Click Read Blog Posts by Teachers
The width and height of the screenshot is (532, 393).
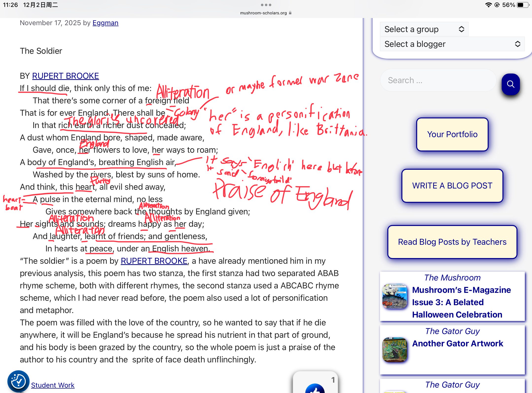tap(452, 242)
